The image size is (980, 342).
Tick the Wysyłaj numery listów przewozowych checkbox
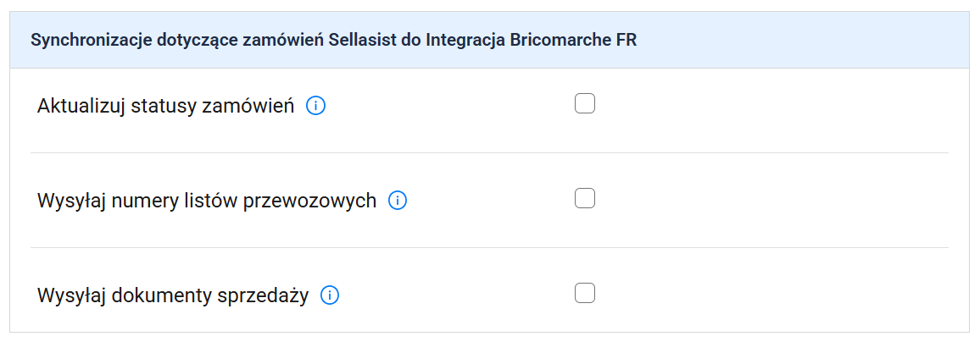click(585, 199)
